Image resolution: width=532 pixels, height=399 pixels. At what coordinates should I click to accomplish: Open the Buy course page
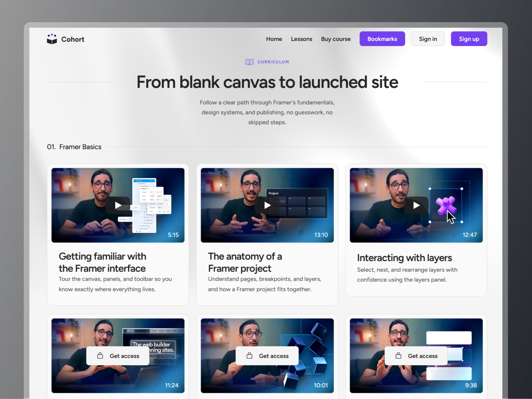(336, 39)
